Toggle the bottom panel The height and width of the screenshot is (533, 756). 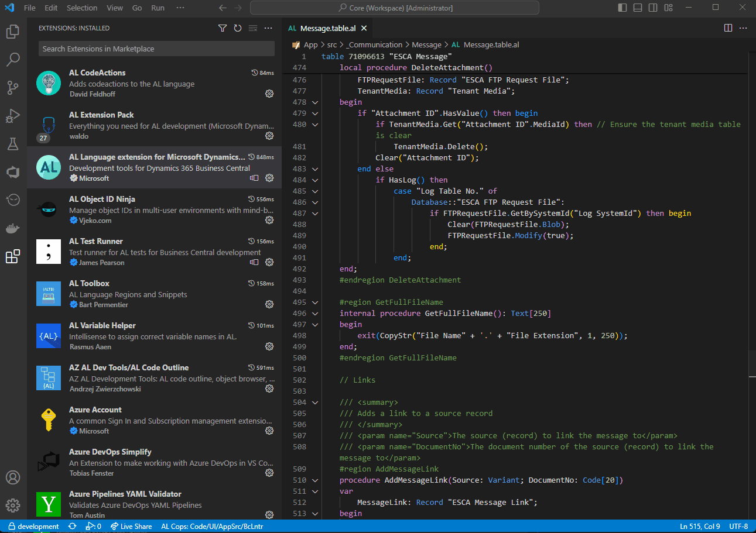[x=637, y=8]
